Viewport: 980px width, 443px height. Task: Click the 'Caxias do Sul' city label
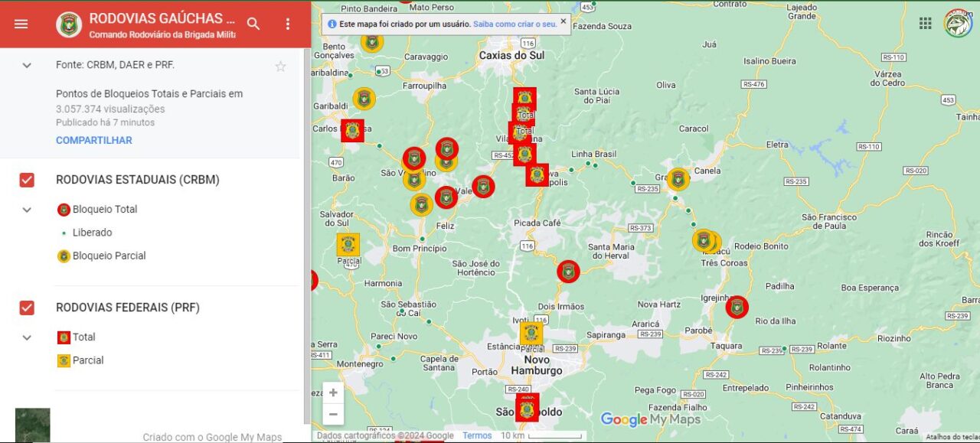click(511, 56)
